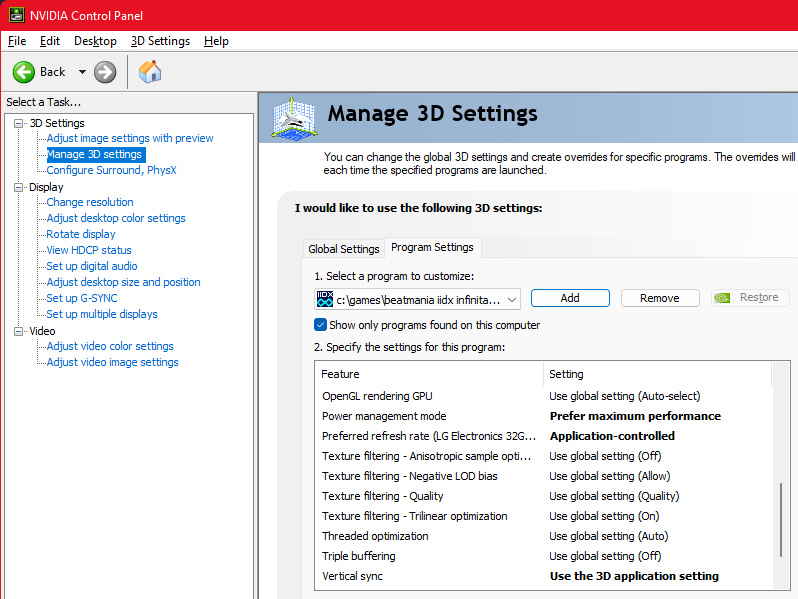
Task: Click the beatmania IIDX program icon
Action: [x=325, y=299]
